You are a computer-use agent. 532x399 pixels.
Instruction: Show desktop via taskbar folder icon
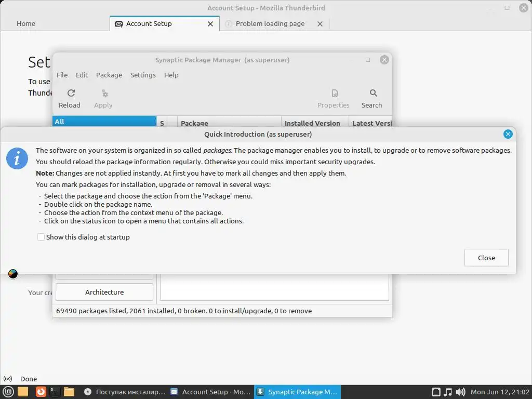(23, 392)
